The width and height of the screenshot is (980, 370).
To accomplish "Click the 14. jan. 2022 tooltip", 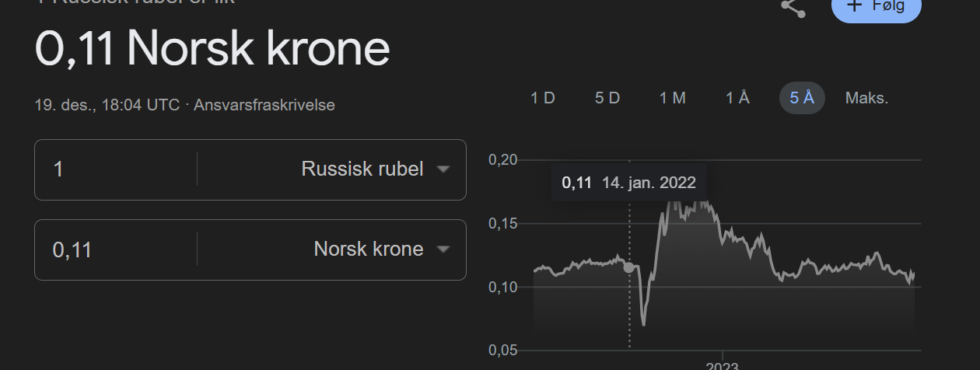I will pos(629,183).
